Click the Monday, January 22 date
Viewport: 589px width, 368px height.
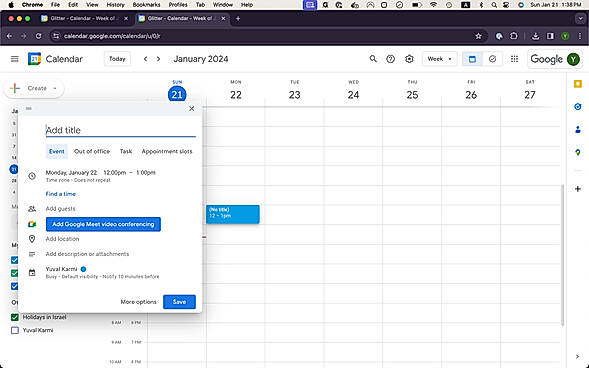click(71, 173)
